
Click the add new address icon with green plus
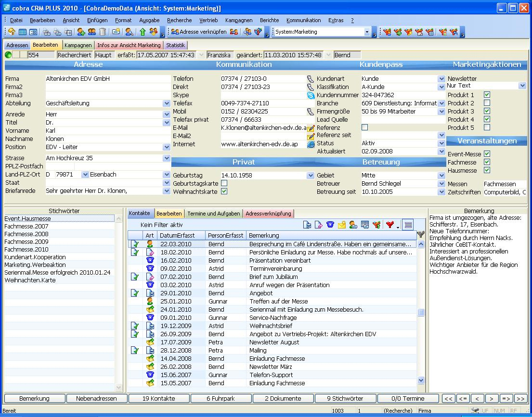81,32
